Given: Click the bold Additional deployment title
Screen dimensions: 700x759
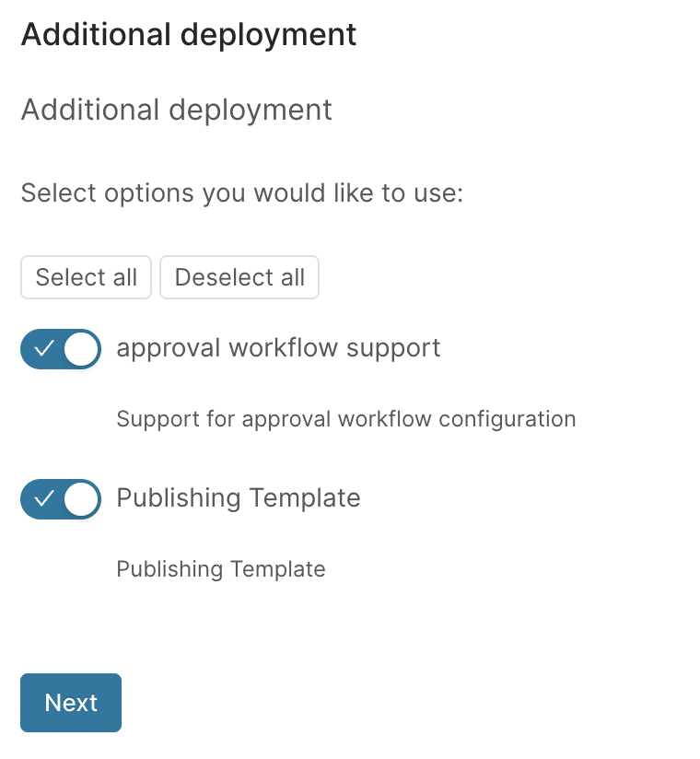Looking at the screenshot, I should coord(189,35).
